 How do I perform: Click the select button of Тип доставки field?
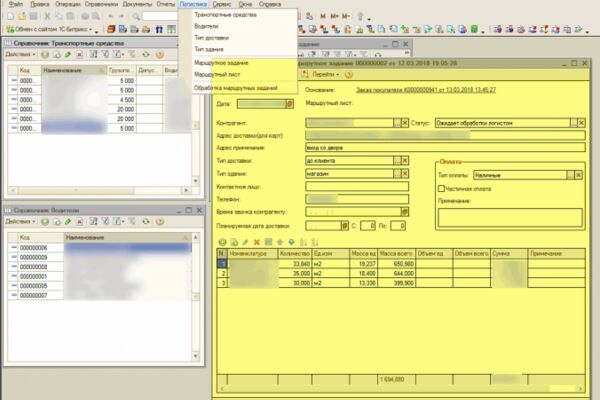point(398,161)
